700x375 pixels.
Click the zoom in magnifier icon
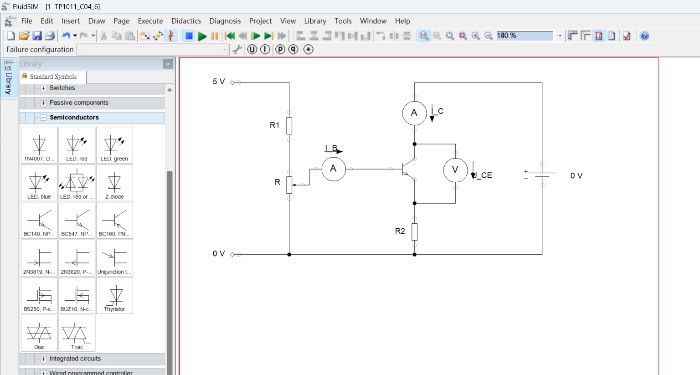tap(476, 36)
